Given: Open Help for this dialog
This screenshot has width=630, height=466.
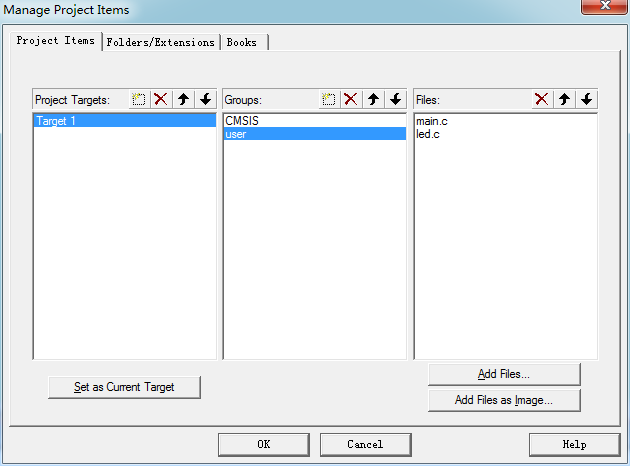Looking at the screenshot, I should click(575, 444).
